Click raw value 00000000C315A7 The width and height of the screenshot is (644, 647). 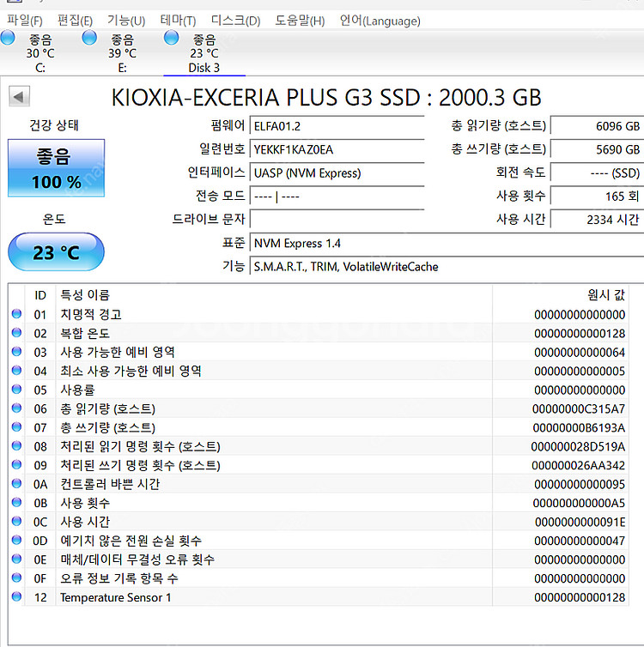(x=579, y=409)
